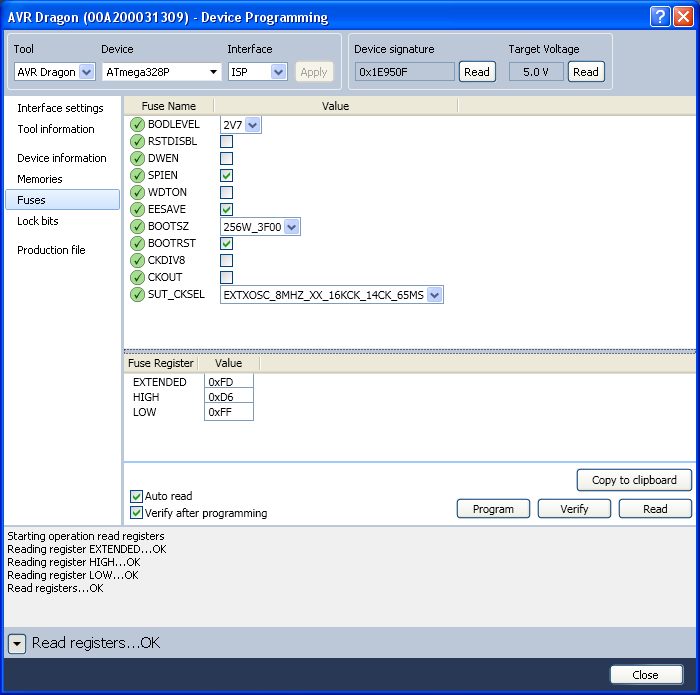The width and height of the screenshot is (700, 695).
Task: Open the SUT_CKSEL clock selection dropdown
Action: pos(332,295)
